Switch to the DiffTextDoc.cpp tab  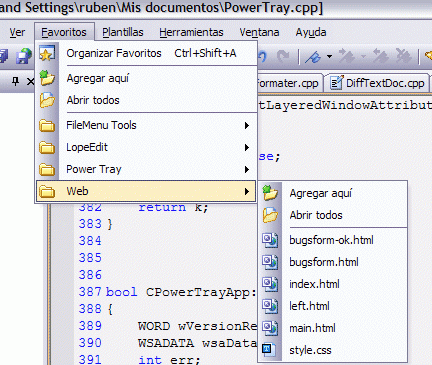coord(377,83)
